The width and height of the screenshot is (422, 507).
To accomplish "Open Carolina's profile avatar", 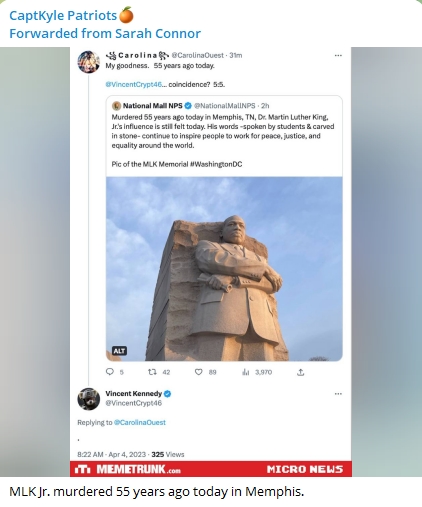I will (89, 62).
